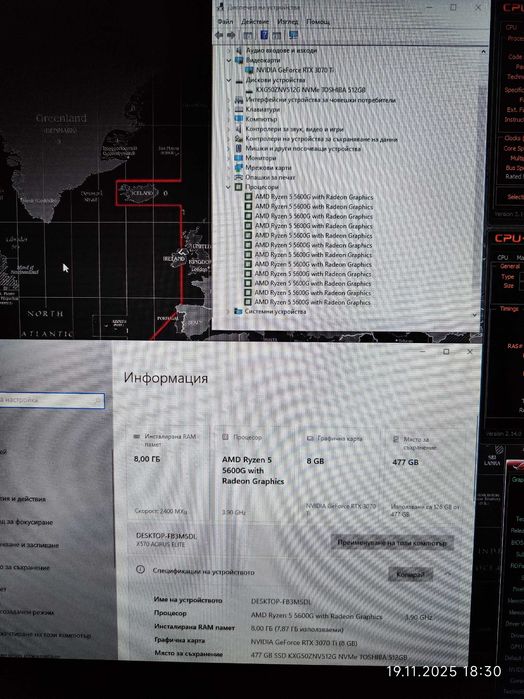Click the Име на устройството label
The height and width of the screenshot is (699, 524).
pos(188,600)
